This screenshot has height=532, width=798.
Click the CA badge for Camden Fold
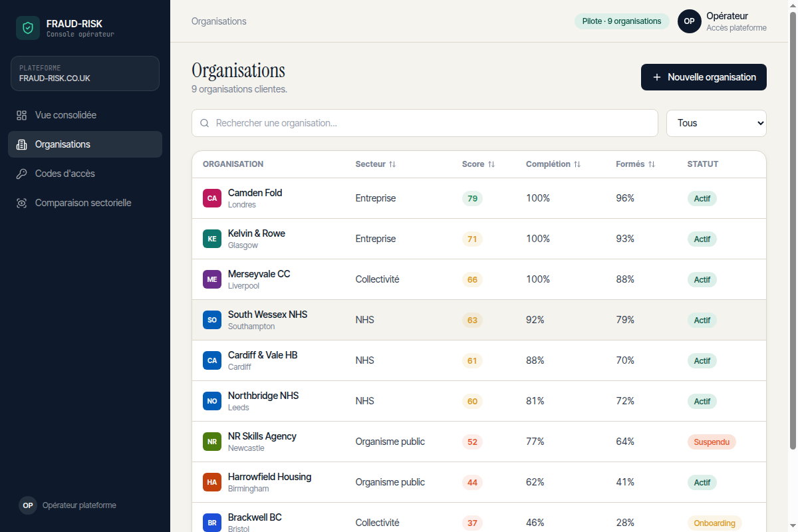212,198
